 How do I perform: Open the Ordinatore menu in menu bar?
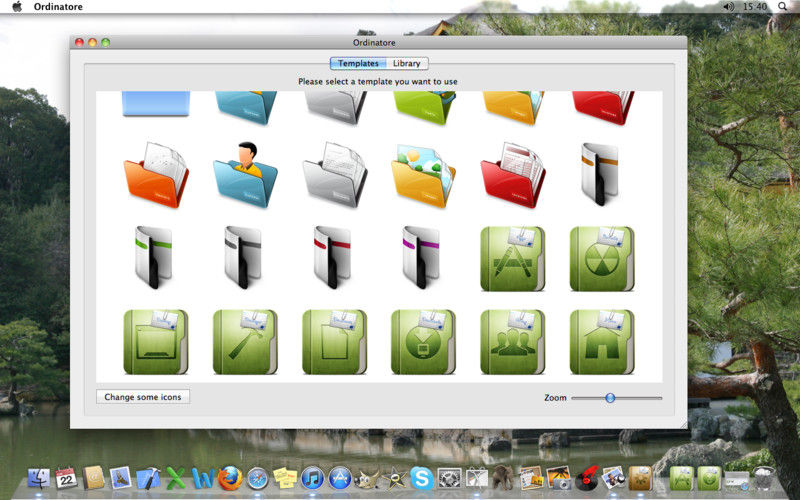(x=56, y=7)
